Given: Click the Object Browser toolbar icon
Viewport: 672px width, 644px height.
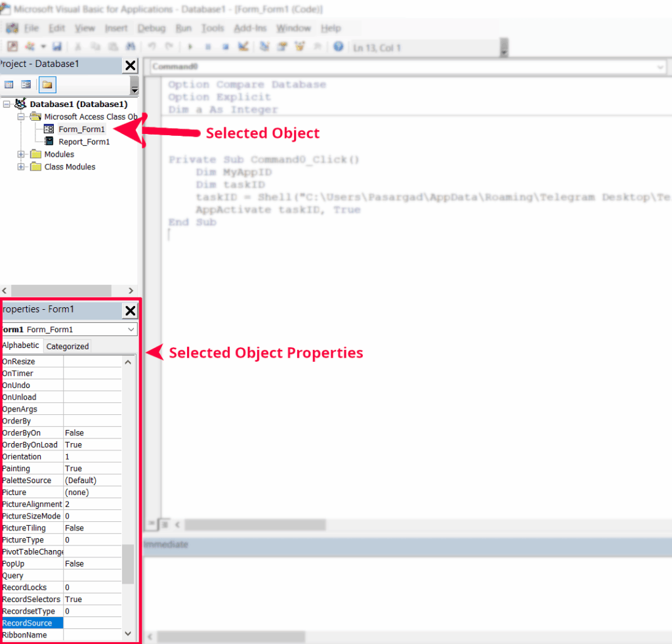Looking at the screenshot, I should tap(299, 47).
